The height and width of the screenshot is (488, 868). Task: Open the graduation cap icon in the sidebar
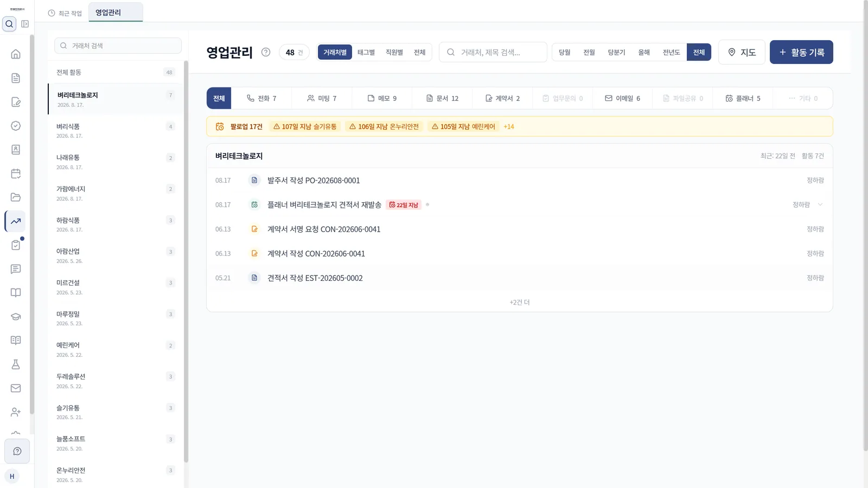click(16, 317)
